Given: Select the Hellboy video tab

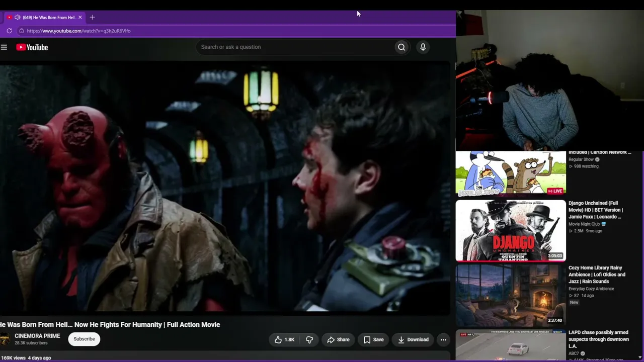Looking at the screenshot, I should (x=44, y=18).
